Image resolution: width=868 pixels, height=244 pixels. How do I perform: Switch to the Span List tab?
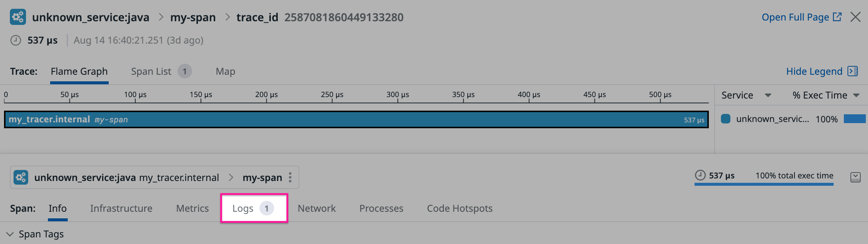pos(151,71)
